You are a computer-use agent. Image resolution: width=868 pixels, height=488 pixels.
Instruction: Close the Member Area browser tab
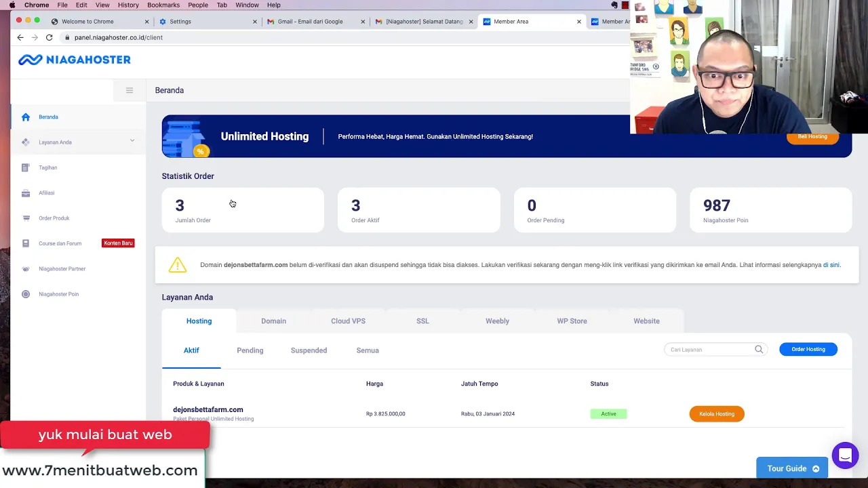coord(578,22)
